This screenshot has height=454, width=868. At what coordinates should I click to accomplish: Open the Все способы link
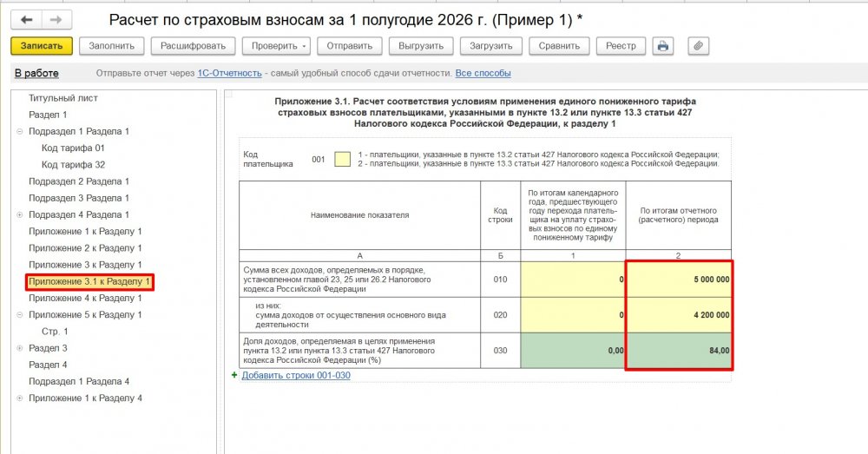[483, 73]
